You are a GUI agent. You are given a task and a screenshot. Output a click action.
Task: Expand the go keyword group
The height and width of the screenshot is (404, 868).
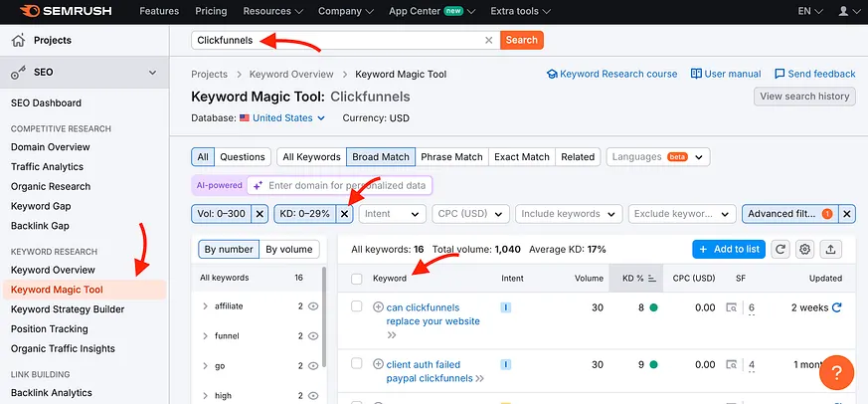pos(205,366)
